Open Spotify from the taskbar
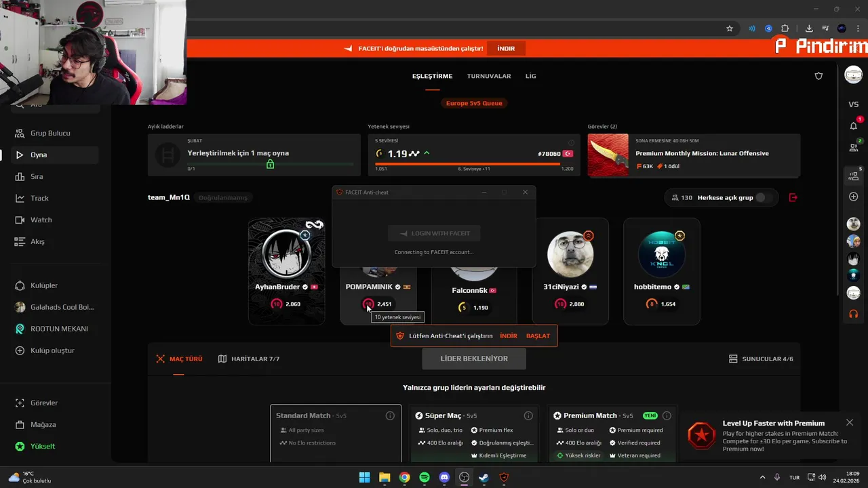 point(425,477)
